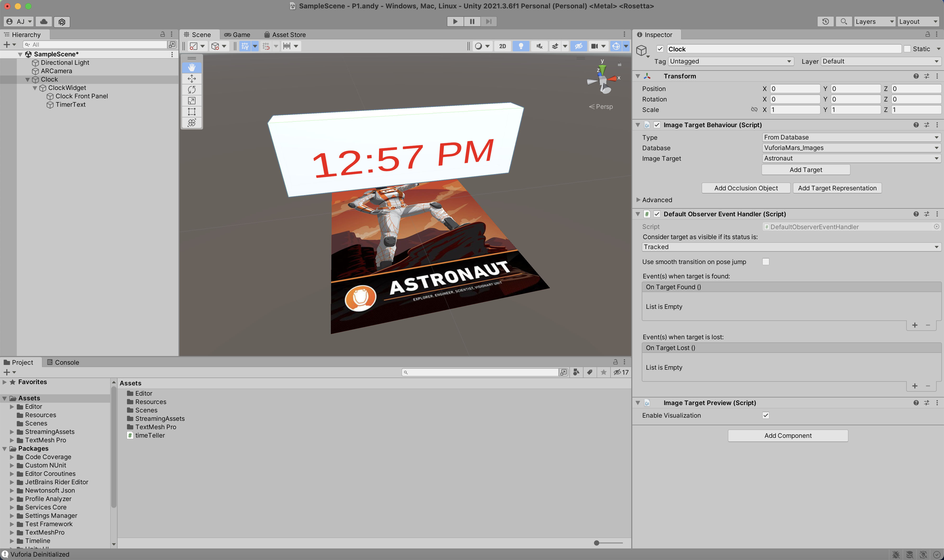Toggle hidden packages count 17
Image resolution: width=944 pixels, height=560 pixels.
pyautogui.click(x=621, y=373)
